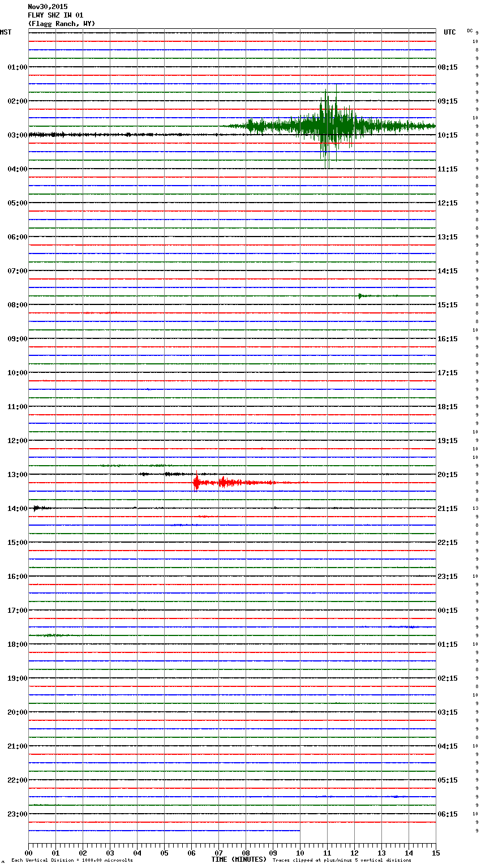Click the bottom-axis minute label 06
The width and height of the screenshot is (481, 868).
[191, 853]
